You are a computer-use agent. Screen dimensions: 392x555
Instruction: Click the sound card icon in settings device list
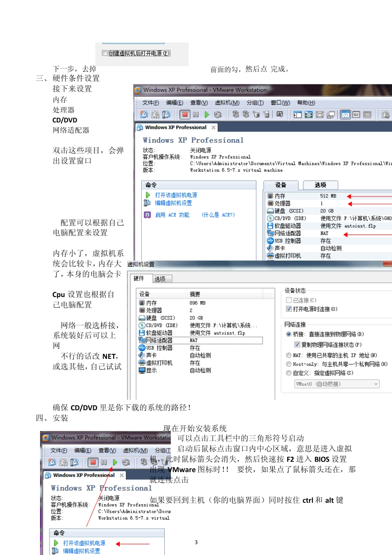[x=142, y=355]
